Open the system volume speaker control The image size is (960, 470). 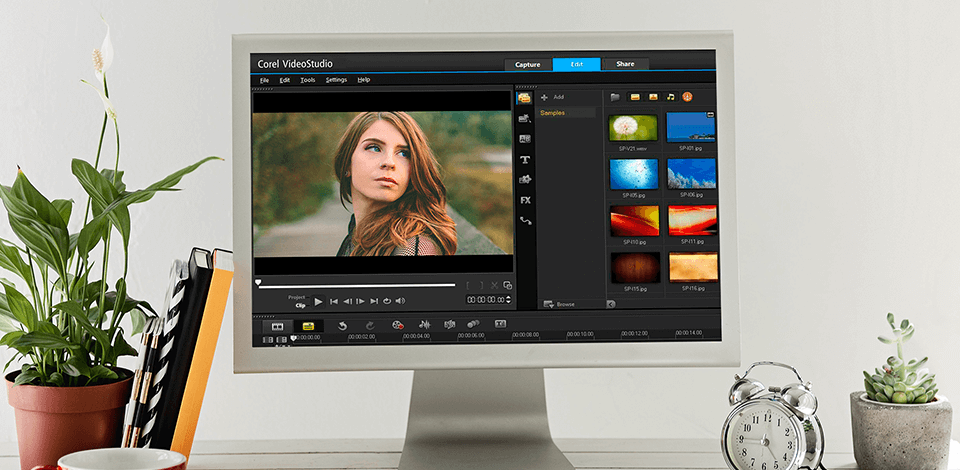(400, 301)
